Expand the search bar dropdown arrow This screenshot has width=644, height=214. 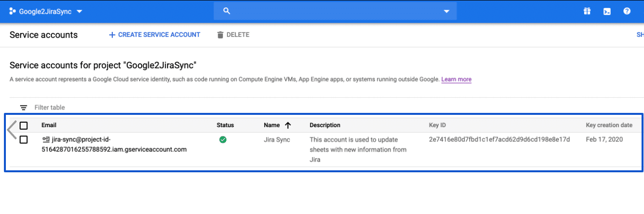point(446,11)
